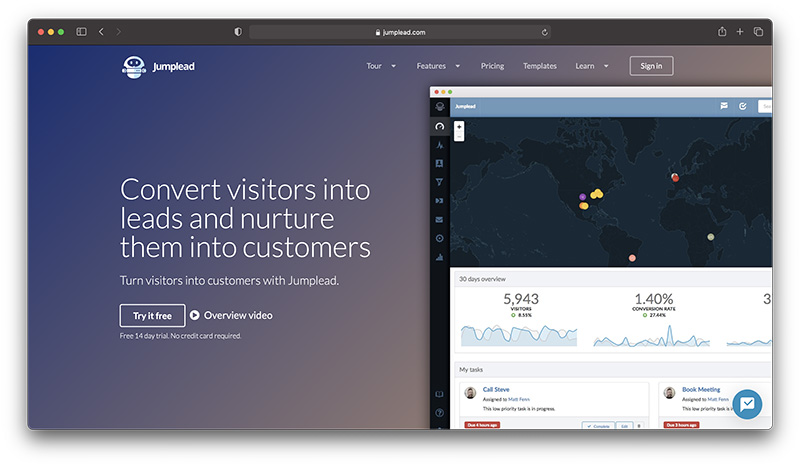Click the robot avatar atop dashboard sidebar
This screenshot has height=466, width=800.
click(439, 107)
